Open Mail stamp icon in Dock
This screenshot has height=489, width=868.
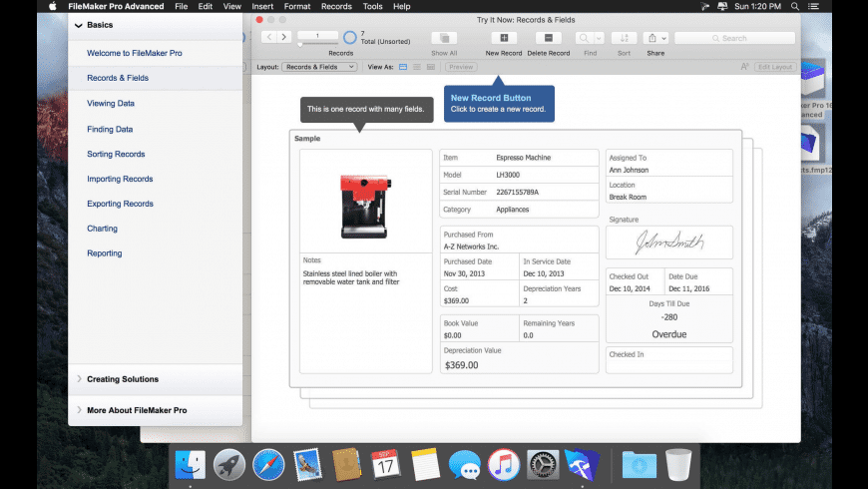[307, 464]
